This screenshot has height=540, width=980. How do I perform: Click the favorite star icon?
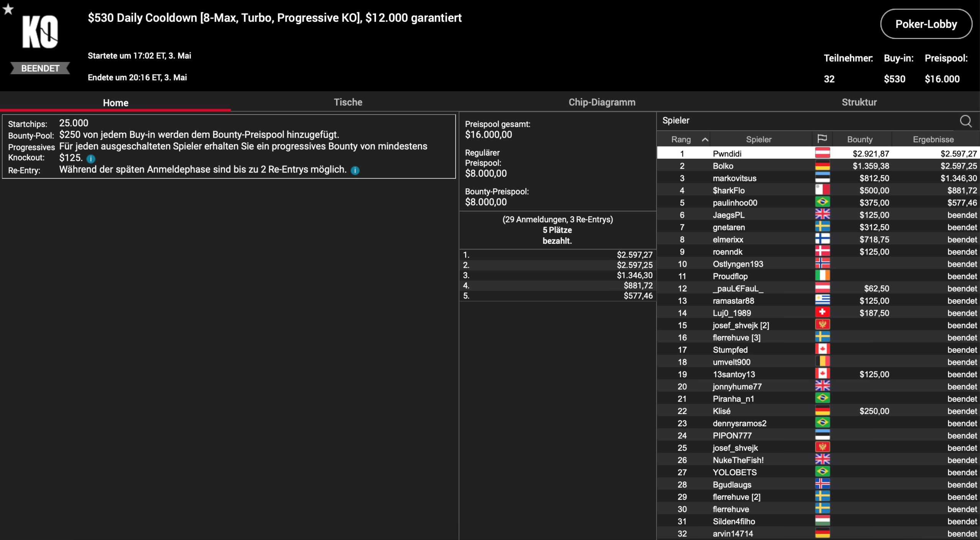8,9
